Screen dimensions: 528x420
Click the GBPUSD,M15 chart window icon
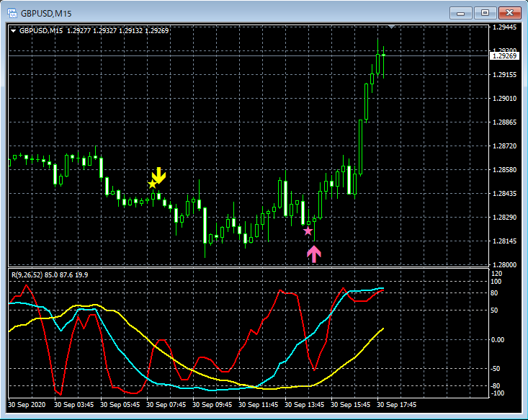(x=12, y=13)
